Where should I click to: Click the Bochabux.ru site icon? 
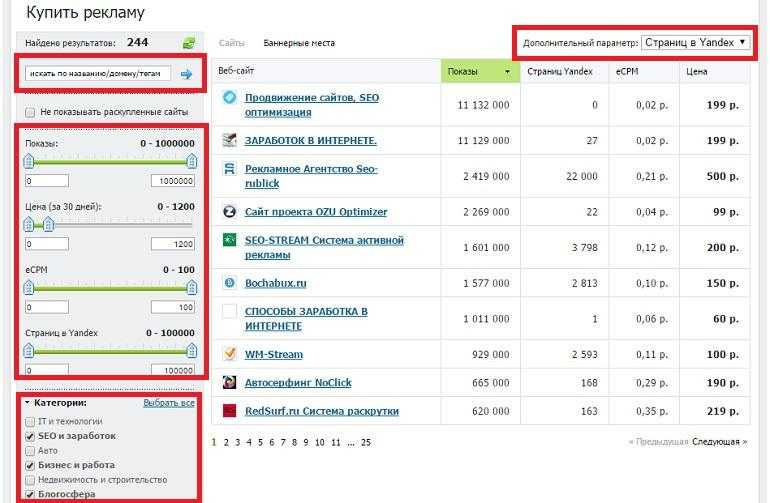pos(229,283)
